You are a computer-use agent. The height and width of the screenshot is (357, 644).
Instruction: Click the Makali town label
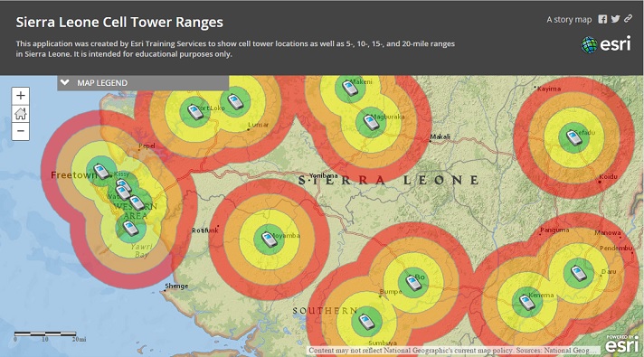(440, 136)
